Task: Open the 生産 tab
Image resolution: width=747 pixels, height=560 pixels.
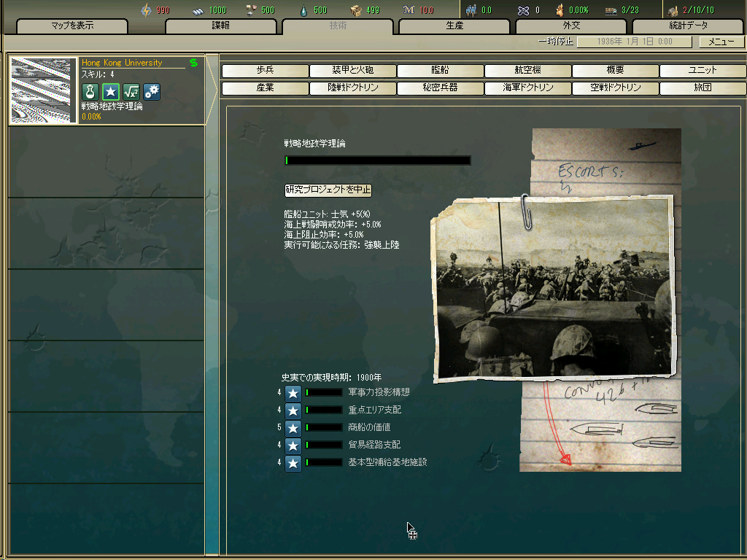Action: [x=454, y=26]
